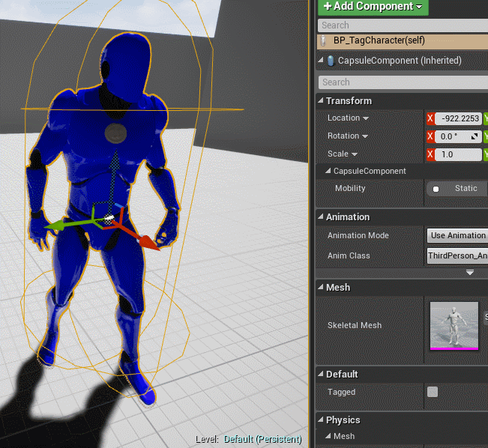Click the Skeletal Mesh thumbnail
This screenshot has width=488, height=448.
[454, 325]
